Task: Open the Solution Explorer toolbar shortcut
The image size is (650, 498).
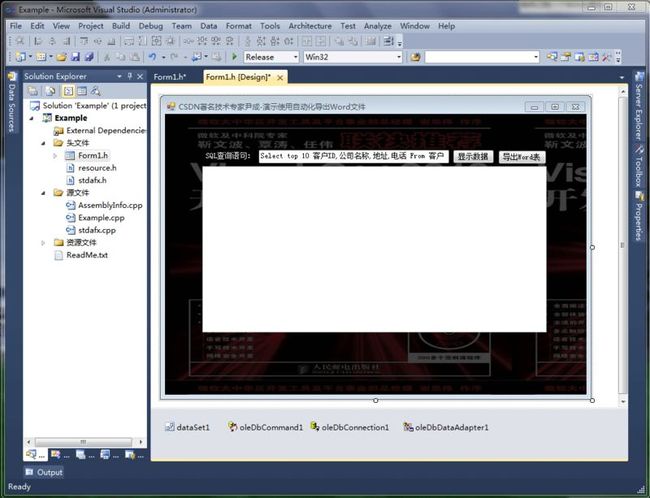Action: click(551, 57)
